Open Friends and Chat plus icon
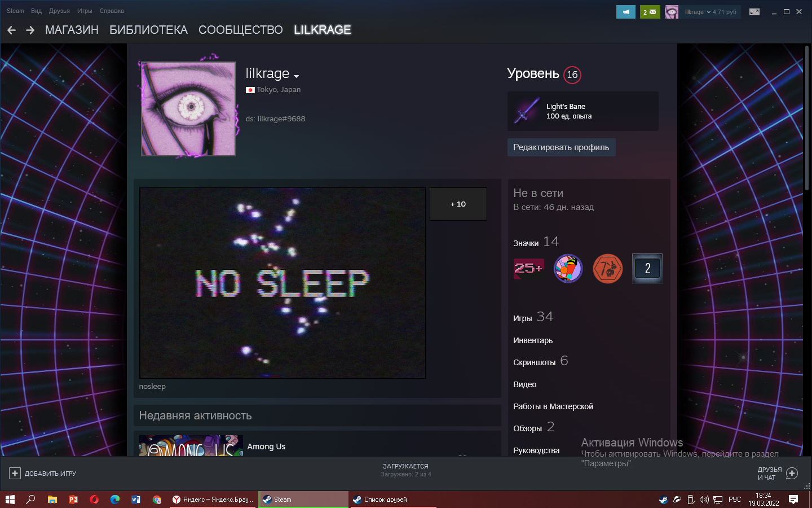 tap(792, 474)
